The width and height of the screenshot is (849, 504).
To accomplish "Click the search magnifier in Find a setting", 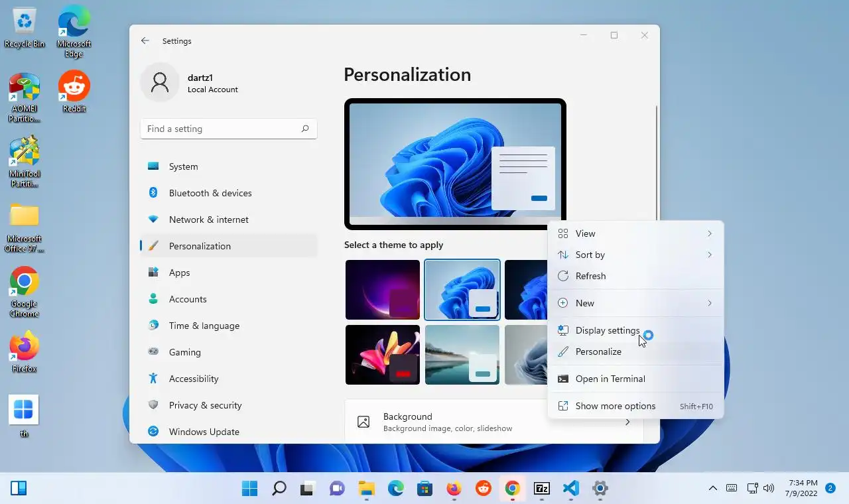I will pos(305,129).
